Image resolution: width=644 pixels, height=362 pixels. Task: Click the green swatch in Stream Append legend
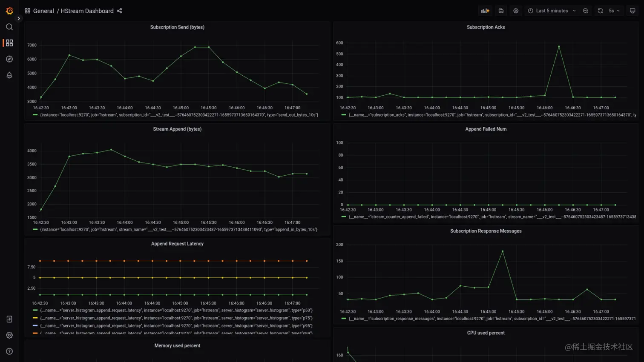tap(35, 229)
